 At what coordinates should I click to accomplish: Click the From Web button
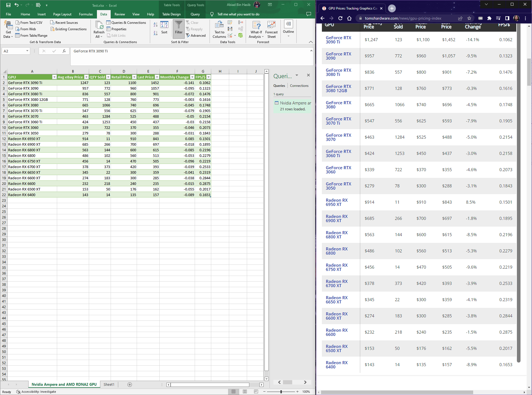point(26,29)
